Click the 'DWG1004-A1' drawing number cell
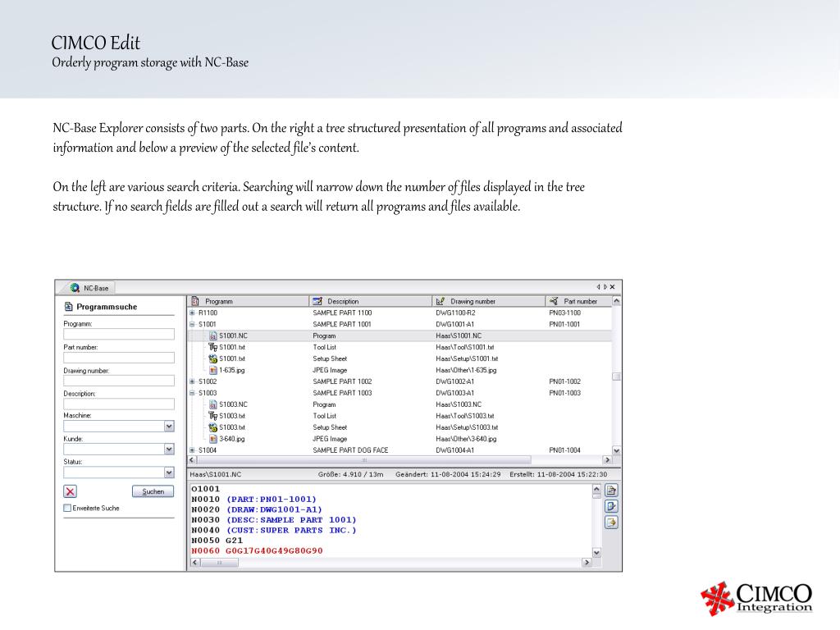 coord(454,450)
